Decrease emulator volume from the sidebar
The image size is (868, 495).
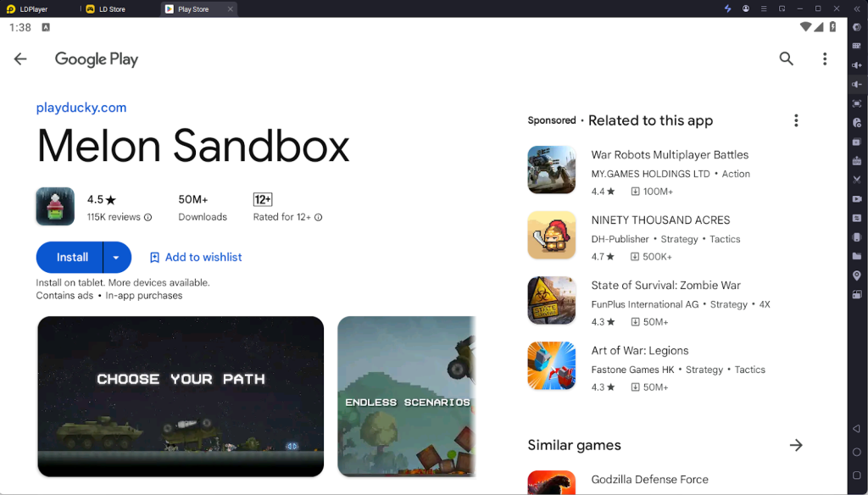tap(858, 85)
